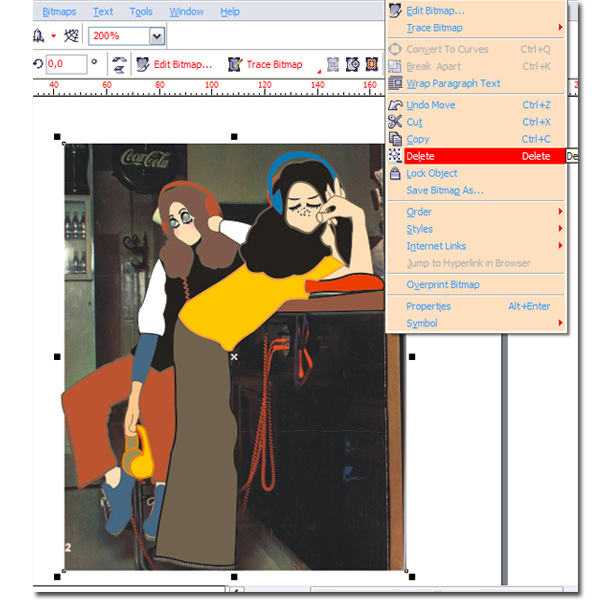Image resolution: width=600 pixels, height=600 pixels.
Task: Click the Delete icon in context menu
Action: tap(395, 156)
